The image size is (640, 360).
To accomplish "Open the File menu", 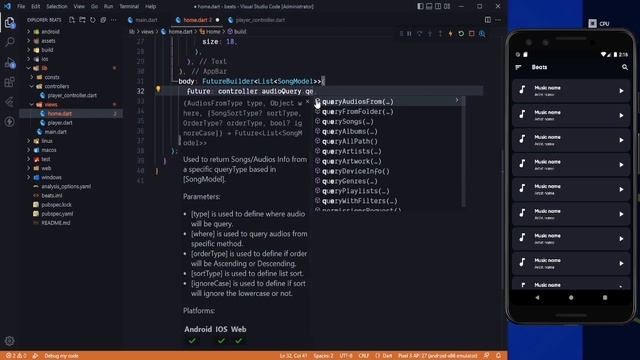I will click(x=21, y=6).
